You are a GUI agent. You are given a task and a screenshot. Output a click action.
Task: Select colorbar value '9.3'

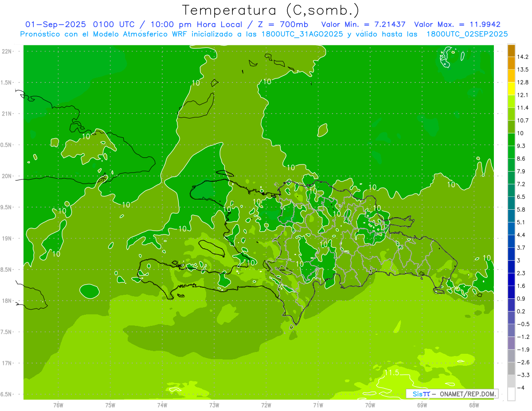(521, 146)
